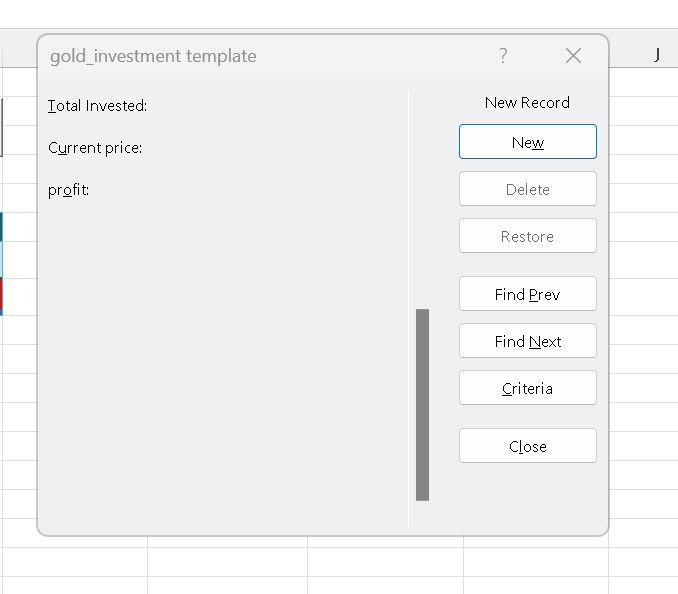The height and width of the screenshot is (594, 678).
Task: Click the gold_investment template title bar
Action: (250, 56)
